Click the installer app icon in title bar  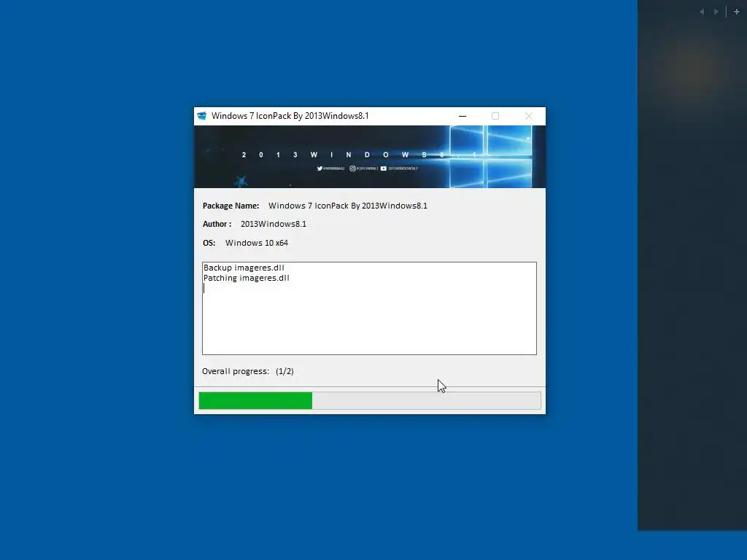(x=202, y=116)
